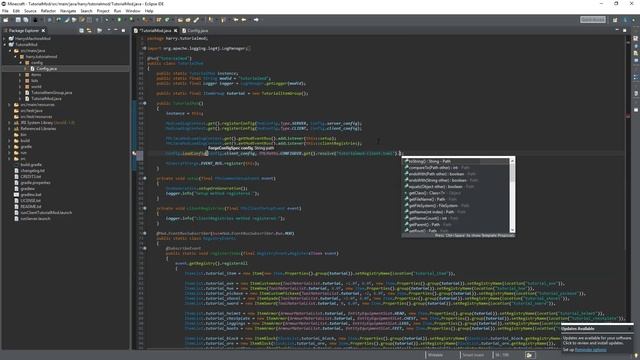Select README.txt file
Viewport: 640px width, 360px height.
coord(31,207)
